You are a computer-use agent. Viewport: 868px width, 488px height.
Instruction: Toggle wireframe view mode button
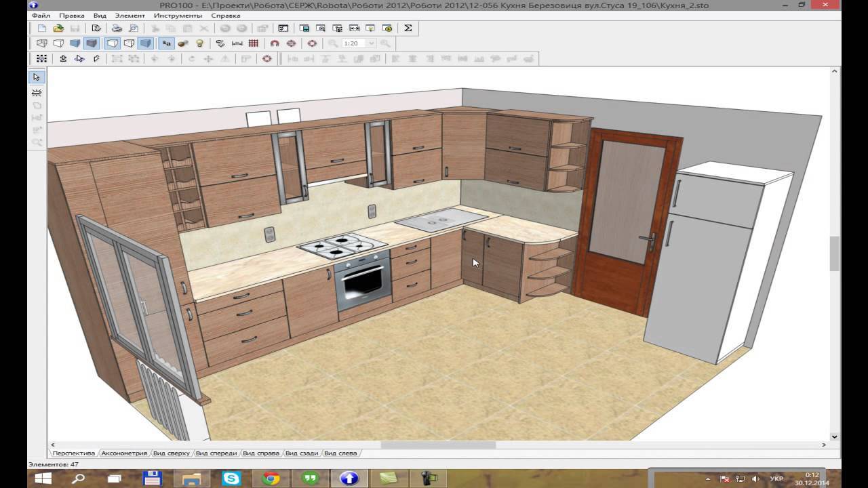pyautogui.click(x=42, y=43)
